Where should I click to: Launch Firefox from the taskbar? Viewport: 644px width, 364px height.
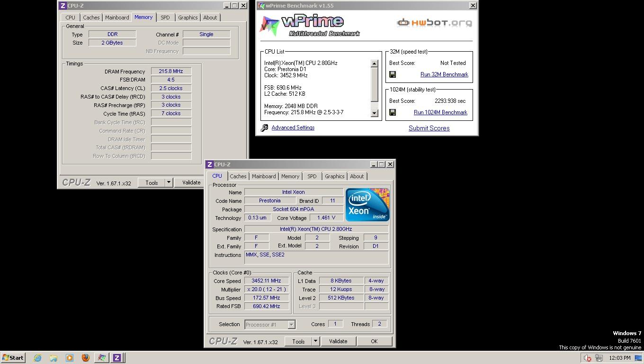click(86, 358)
